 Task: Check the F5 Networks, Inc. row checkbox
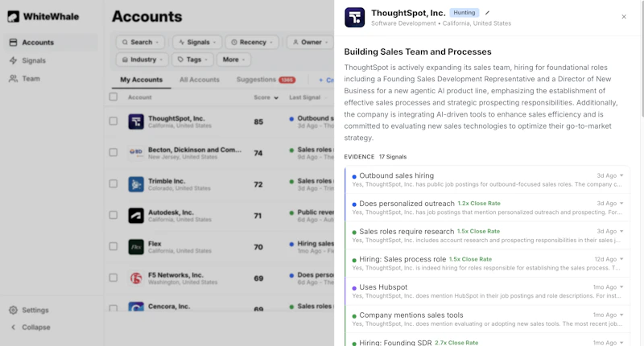[x=114, y=278]
